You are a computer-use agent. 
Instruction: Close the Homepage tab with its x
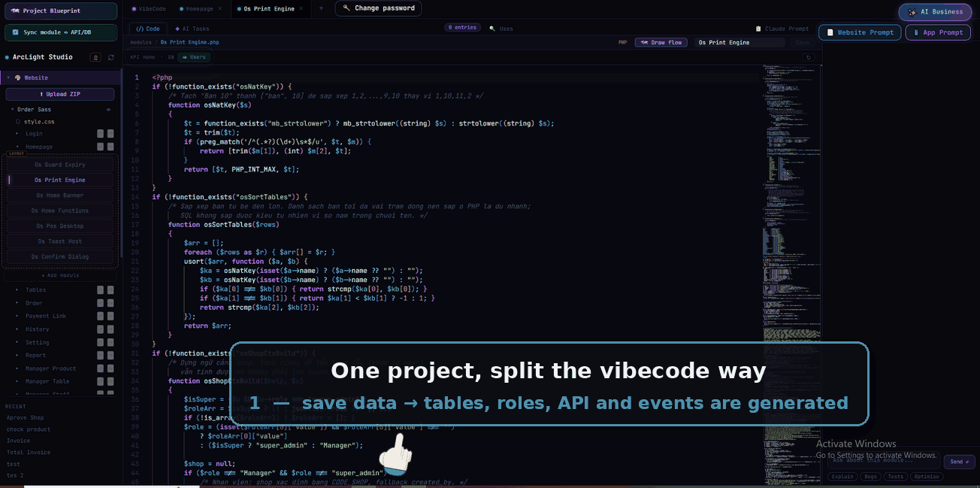tap(220, 8)
